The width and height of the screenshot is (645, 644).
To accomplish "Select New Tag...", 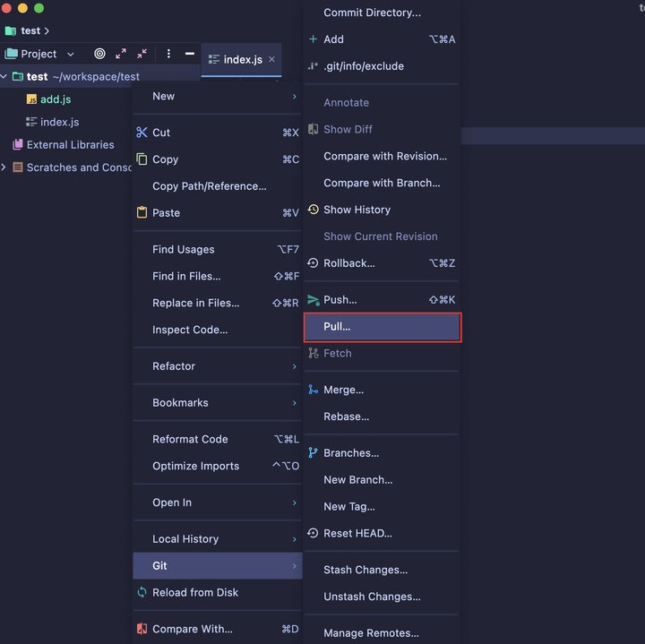I will click(x=382, y=506).
